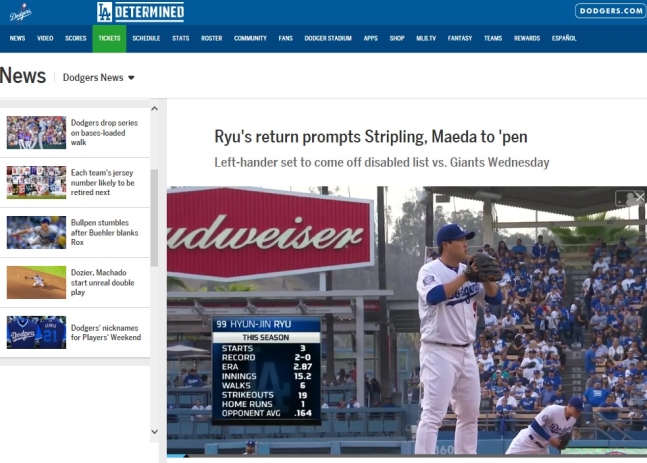The image size is (647, 463).
Task: Click the DODGERS.COM button
Action: (611, 11)
